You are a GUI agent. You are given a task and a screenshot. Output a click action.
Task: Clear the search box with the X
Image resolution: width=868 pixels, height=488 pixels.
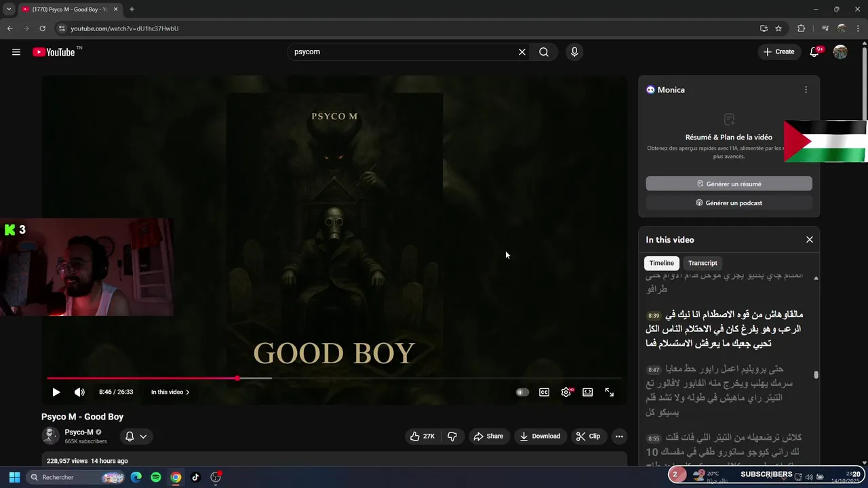(x=522, y=52)
